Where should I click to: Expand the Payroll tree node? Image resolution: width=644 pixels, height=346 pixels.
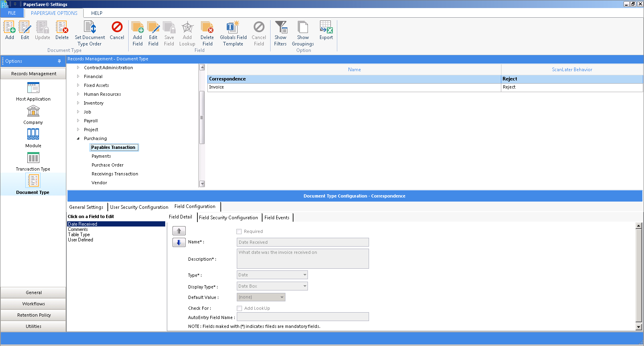(x=78, y=121)
